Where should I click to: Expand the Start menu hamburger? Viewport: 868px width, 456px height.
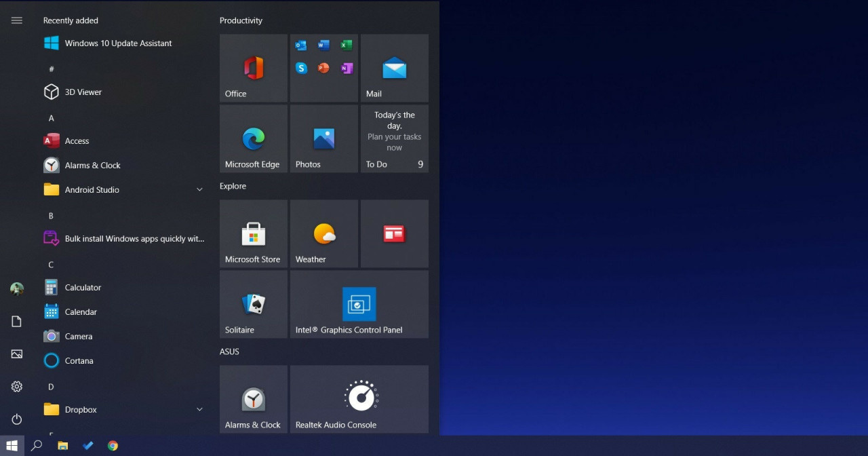(x=17, y=20)
